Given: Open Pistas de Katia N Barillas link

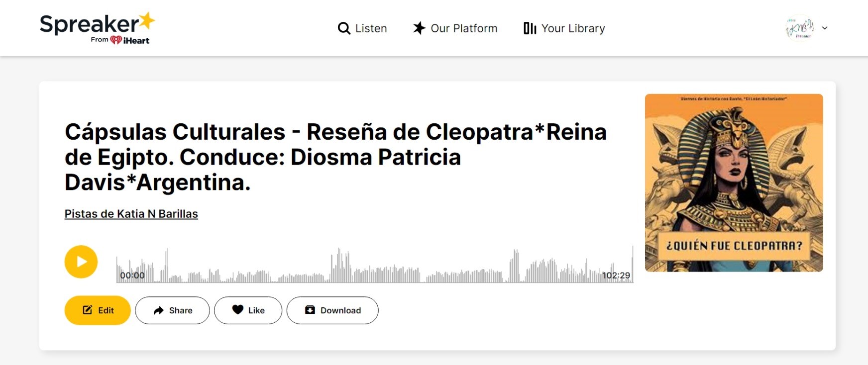Looking at the screenshot, I should (131, 214).
